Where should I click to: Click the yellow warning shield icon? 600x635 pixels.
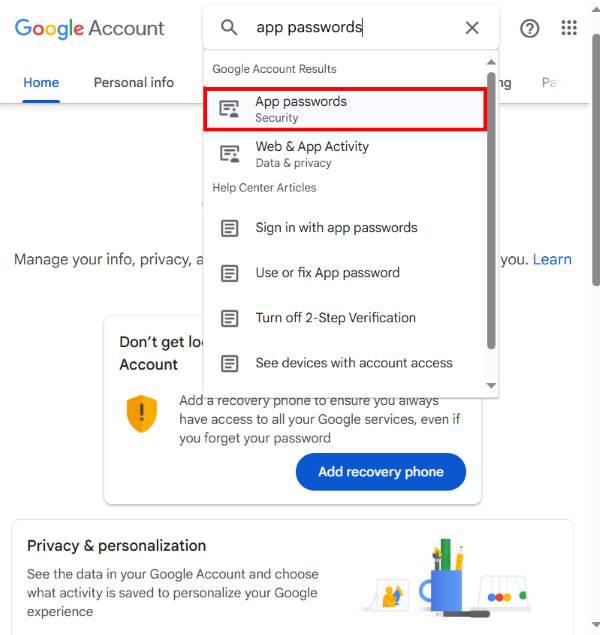142,413
